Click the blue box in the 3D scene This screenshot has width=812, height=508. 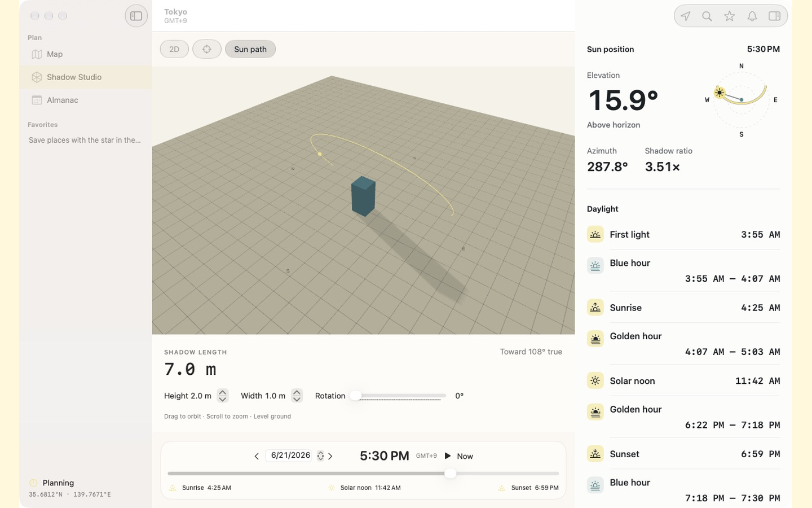363,196
